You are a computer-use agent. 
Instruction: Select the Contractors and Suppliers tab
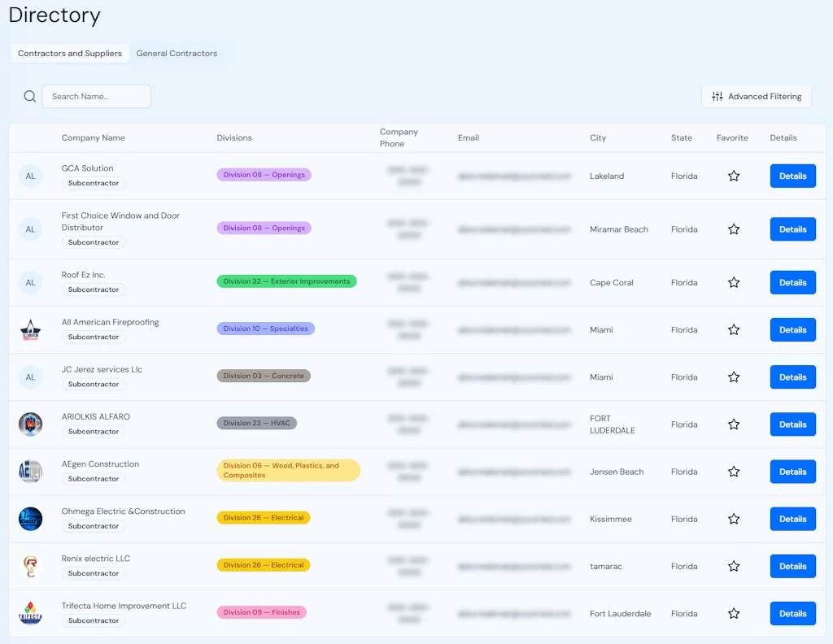click(x=69, y=53)
